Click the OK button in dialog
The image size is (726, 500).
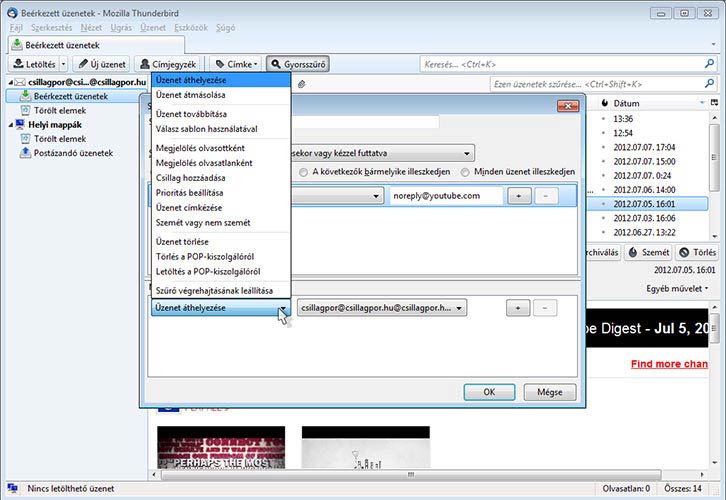pos(489,391)
